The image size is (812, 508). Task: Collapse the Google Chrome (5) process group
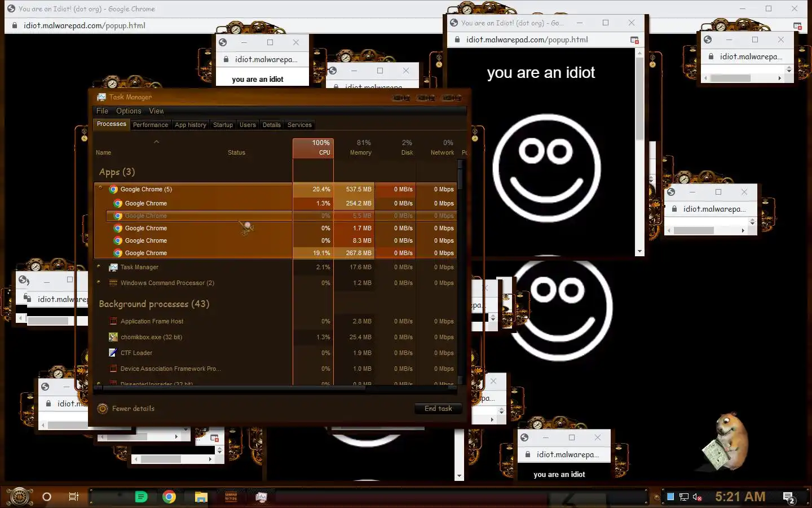[100, 189]
